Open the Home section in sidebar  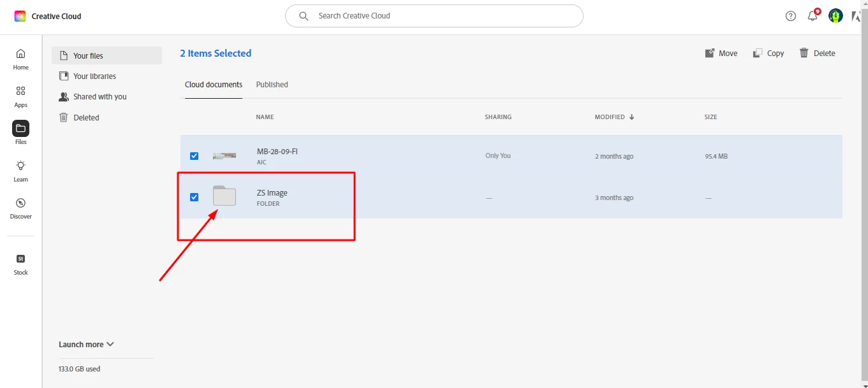(21, 59)
